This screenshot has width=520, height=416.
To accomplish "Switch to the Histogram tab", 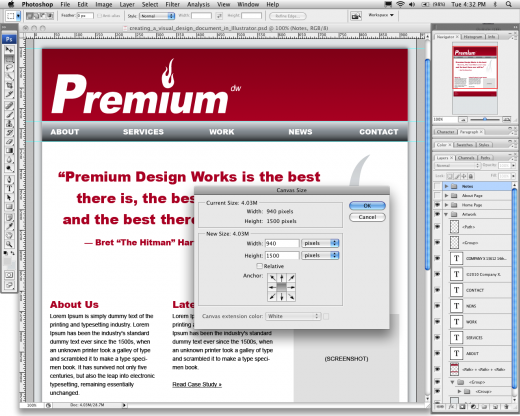I will coord(473,37).
